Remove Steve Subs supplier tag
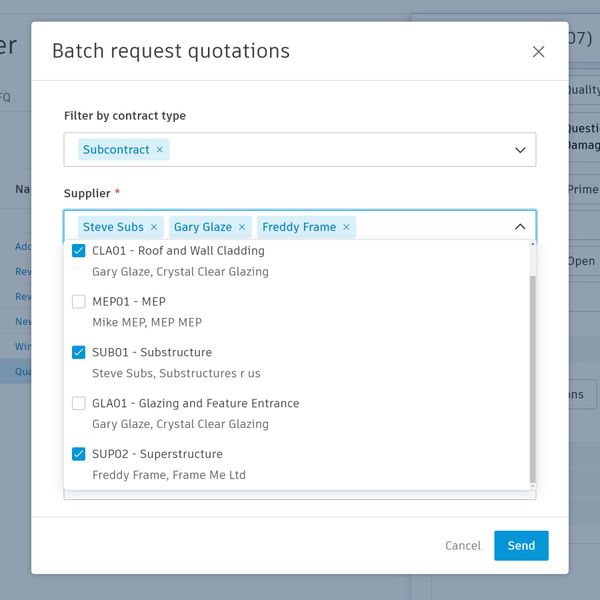This screenshot has width=600, height=600. 154,227
